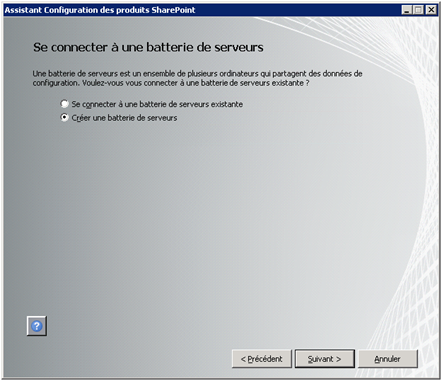442x381 pixels.
Task: Click heading 'Se connecter à une batterie de serveurs'
Action: 148,47
